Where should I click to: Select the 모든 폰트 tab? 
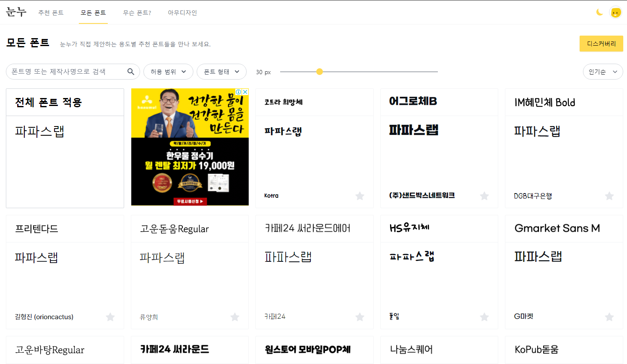pyautogui.click(x=93, y=13)
